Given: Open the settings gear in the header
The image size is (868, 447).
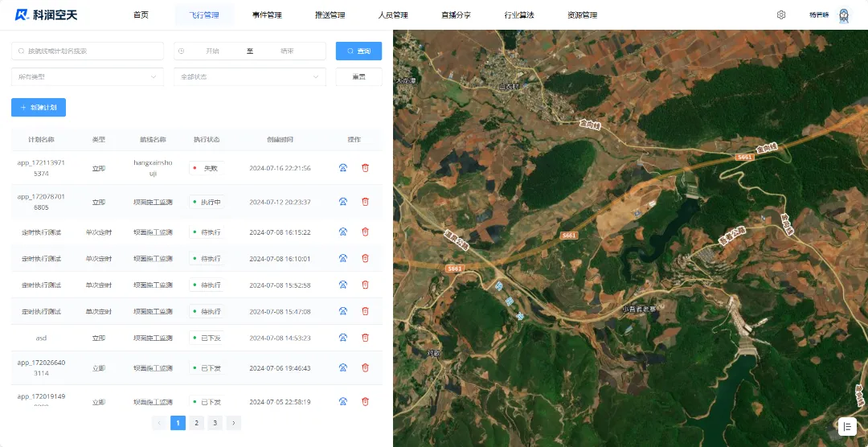Looking at the screenshot, I should pos(780,14).
